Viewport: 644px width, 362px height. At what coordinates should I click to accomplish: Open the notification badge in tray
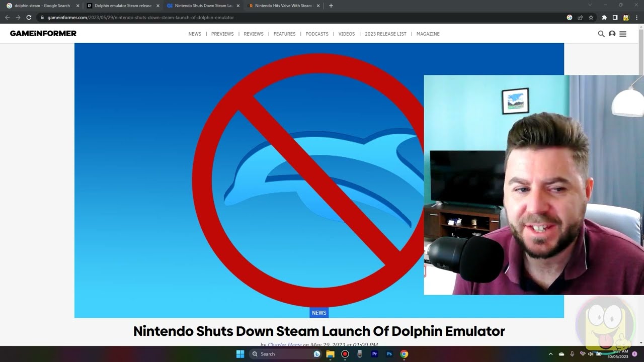pos(634,354)
